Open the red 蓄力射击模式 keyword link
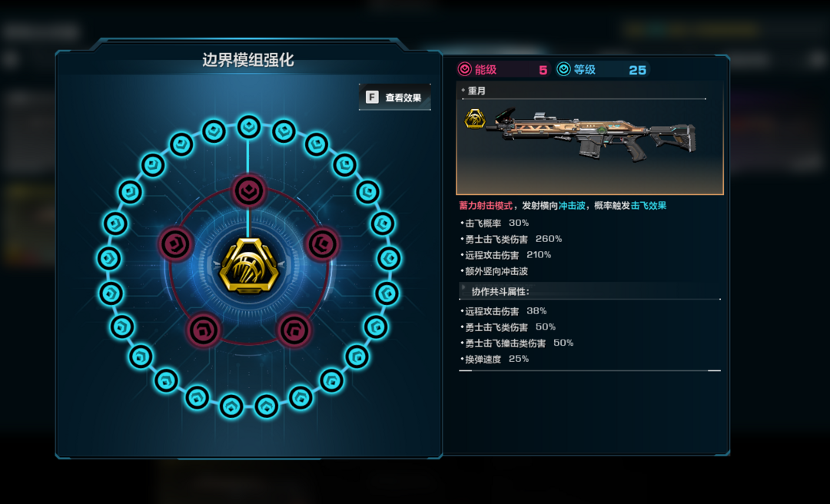Viewport: 830px width, 504px height. point(486,206)
